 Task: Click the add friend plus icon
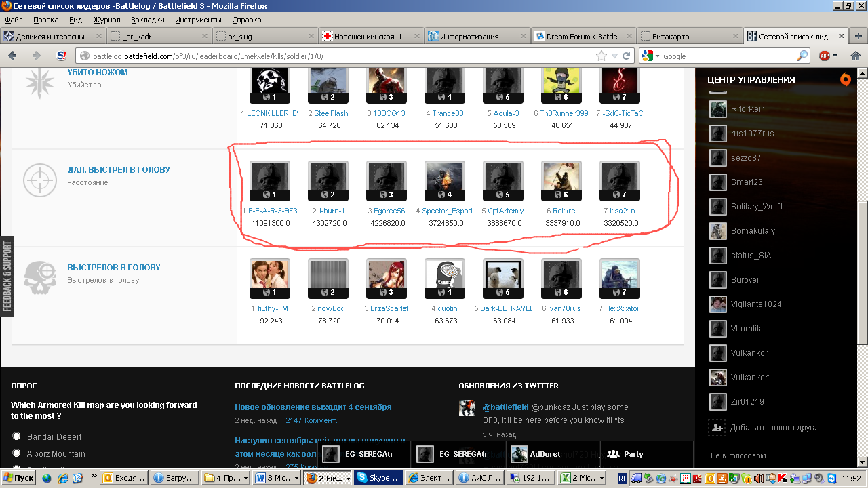[x=717, y=428]
